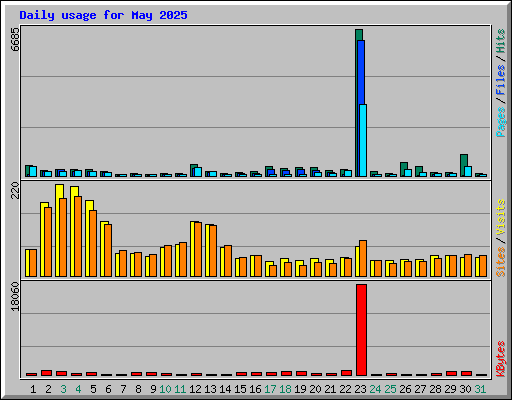Click the Visits legend label
The image size is (512, 400).
tap(500, 218)
